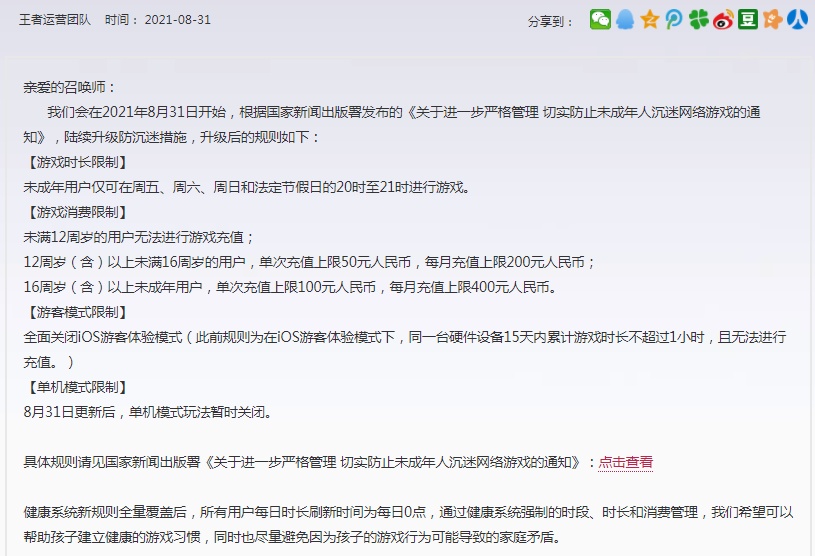The height and width of the screenshot is (556, 815).
Task: Click the line 未满12周岁的用户无法进行游戏充值
Action: pyautogui.click(x=139, y=237)
